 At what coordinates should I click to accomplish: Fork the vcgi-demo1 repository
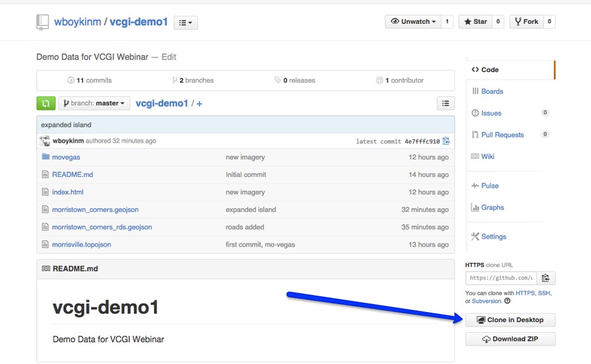point(526,21)
